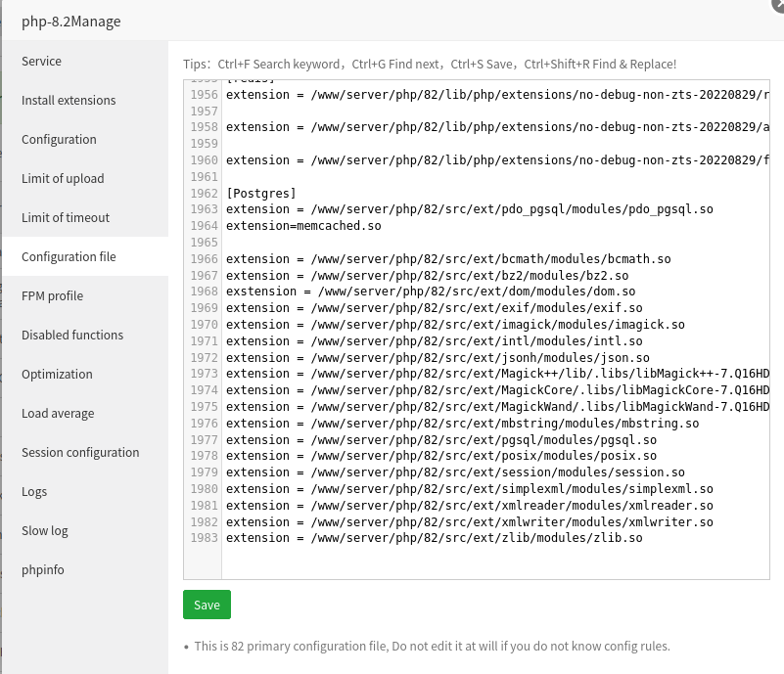Open Limit of upload tab

click(63, 178)
